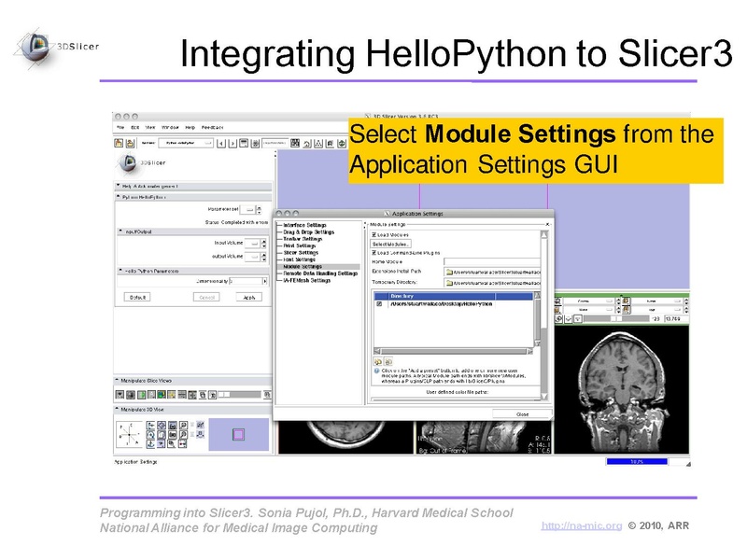The height and width of the screenshot is (560, 747).
Task: Open the Window menu
Action: pos(170,128)
